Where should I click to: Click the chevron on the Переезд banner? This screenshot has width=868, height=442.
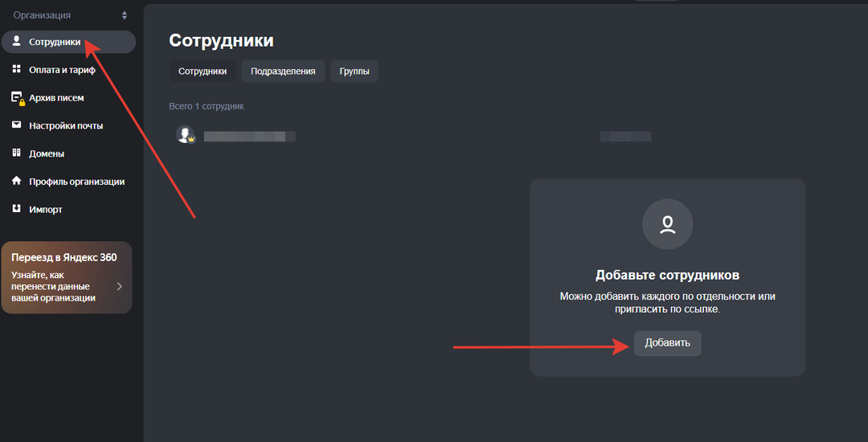119,286
